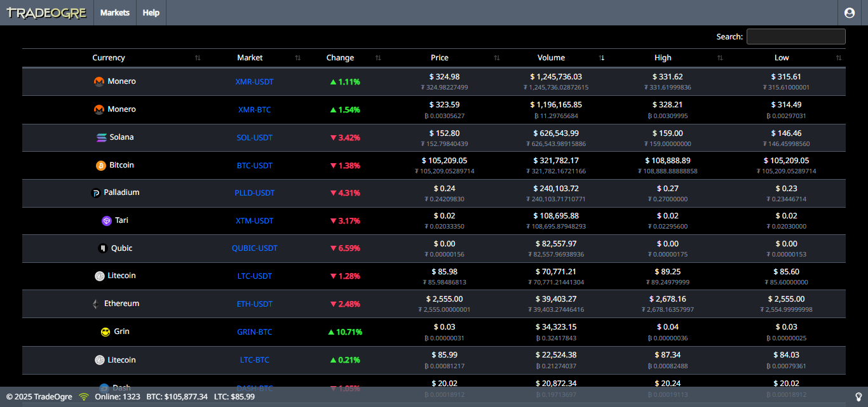This screenshot has height=407, width=868.
Task: Open the user account profile icon
Action: coord(850,13)
